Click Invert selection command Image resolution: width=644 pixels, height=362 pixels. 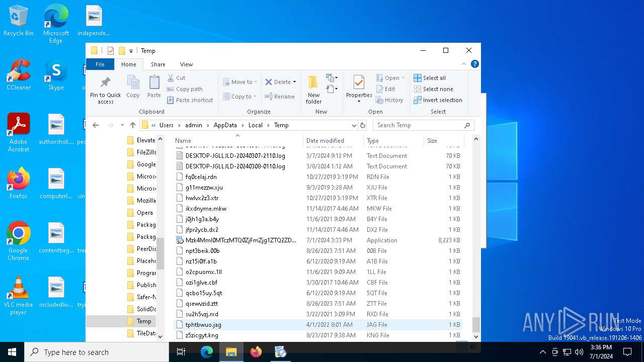coord(438,100)
